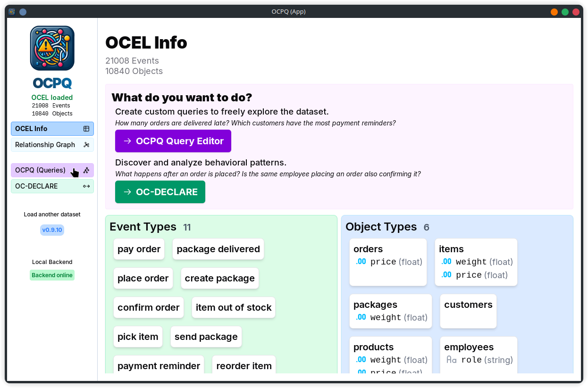Click the .00 price attribute icon under orders
The width and height of the screenshot is (588, 388).
[361, 261]
